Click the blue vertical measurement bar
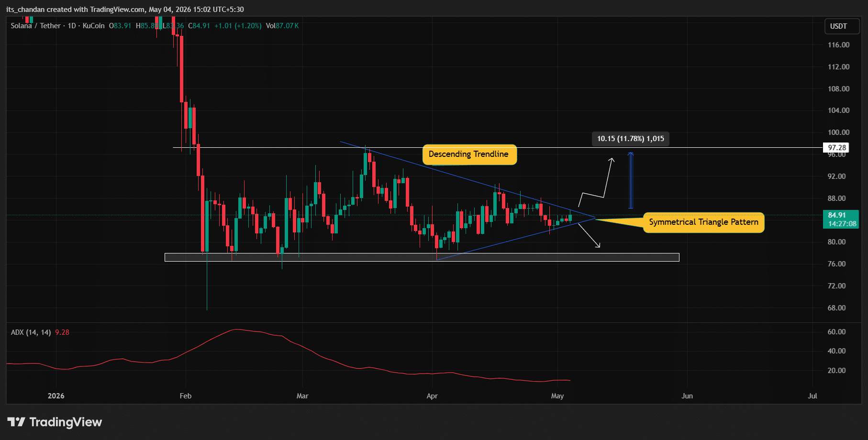 point(631,180)
